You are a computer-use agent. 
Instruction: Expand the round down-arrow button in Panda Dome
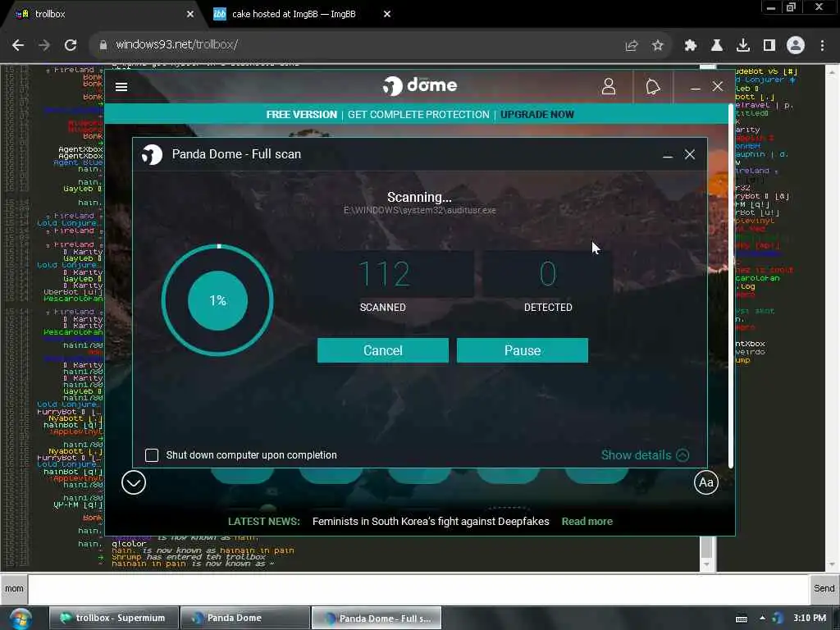pos(134,482)
